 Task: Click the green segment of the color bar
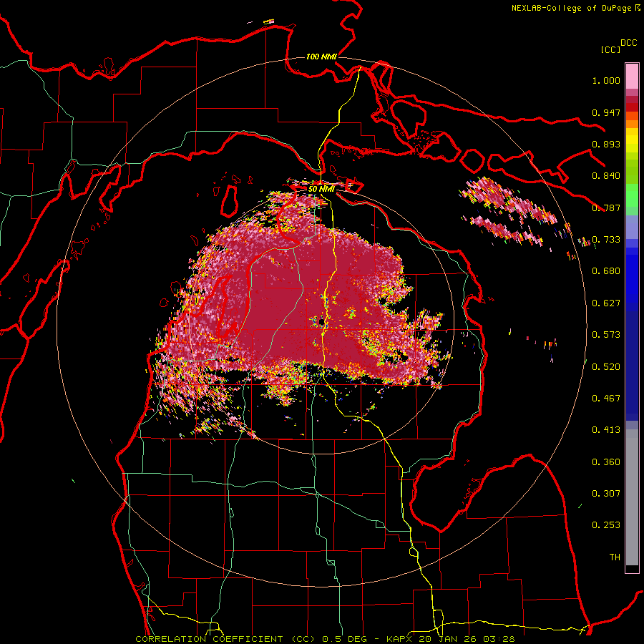tap(632, 195)
